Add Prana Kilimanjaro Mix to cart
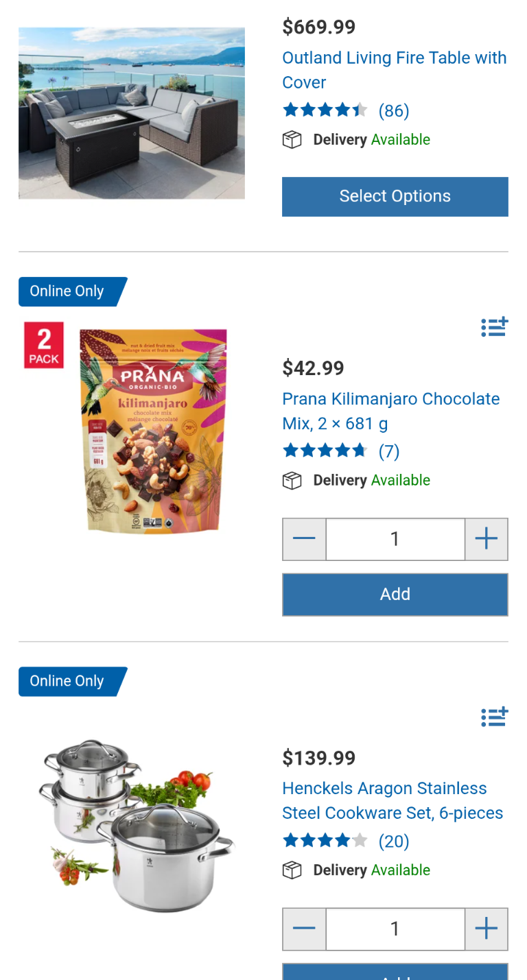The height and width of the screenshot is (980, 527). [x=395, y=595]
